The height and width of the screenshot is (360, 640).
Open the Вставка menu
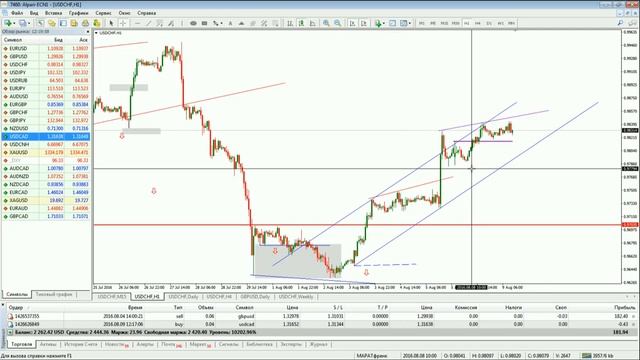(x=53, y=13)
